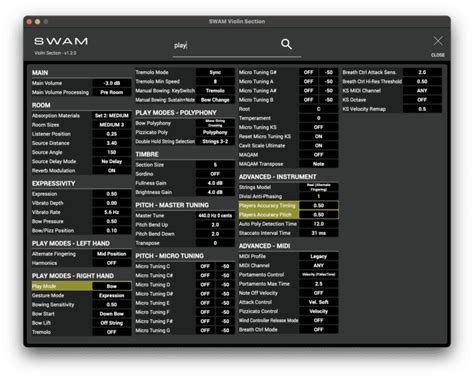Open Tremolo Mode Sync dropdown
The image size is (474, 378).
tap(215, 72)
